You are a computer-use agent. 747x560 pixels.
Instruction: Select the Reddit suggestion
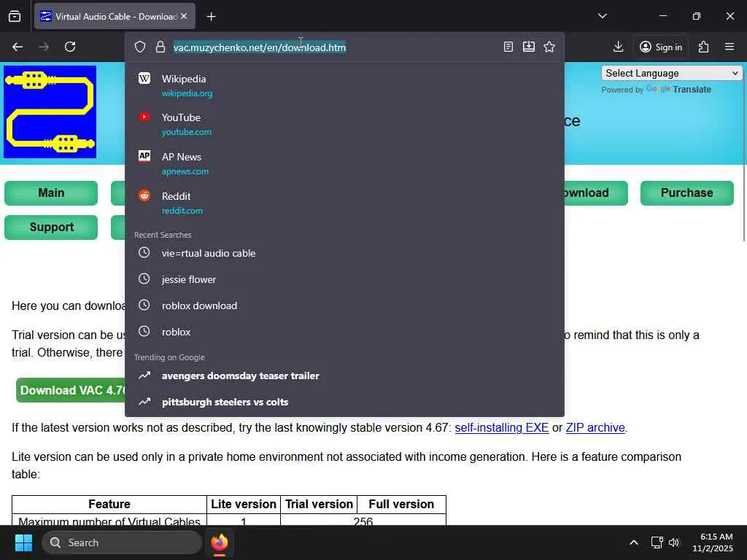click(x=344, y=203)
